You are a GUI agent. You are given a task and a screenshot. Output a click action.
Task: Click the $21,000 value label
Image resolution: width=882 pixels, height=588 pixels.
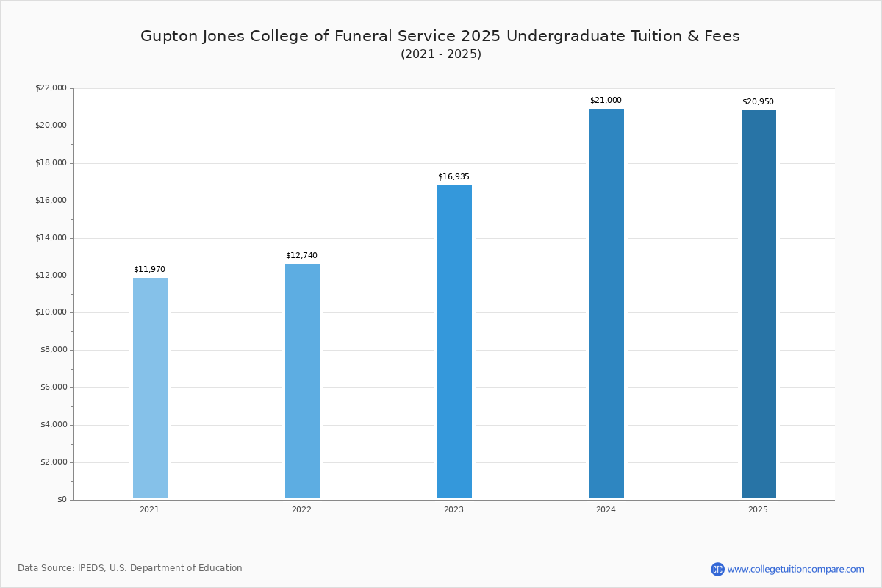(x=606, y=100)
